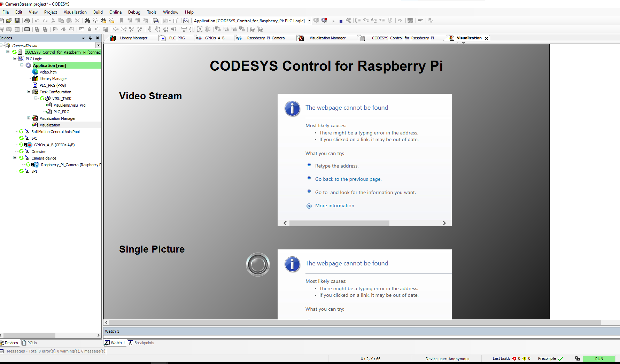This screenshot has height=364, width=620.
Task: Open the Debug menu
Action: tap(134, 12)
